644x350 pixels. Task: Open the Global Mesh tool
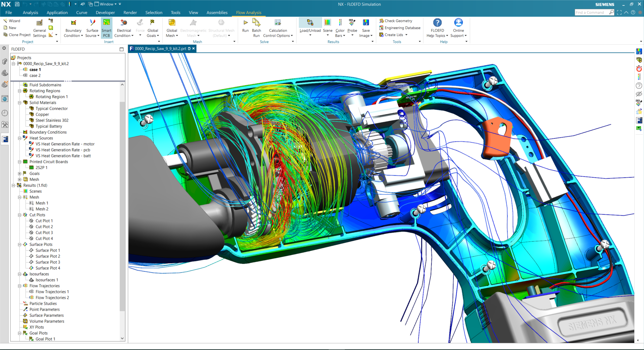(x=172, y=27)
